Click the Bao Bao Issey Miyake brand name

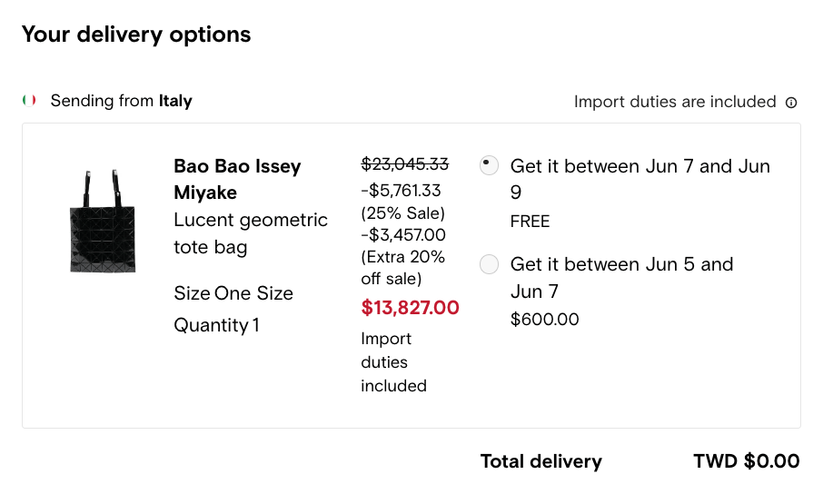point(237,179)
